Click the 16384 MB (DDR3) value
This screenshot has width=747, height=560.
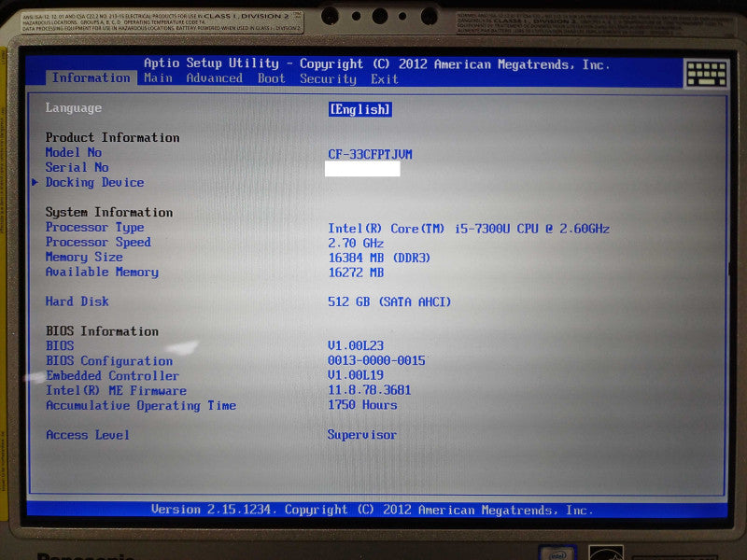[x=379, y=259]
